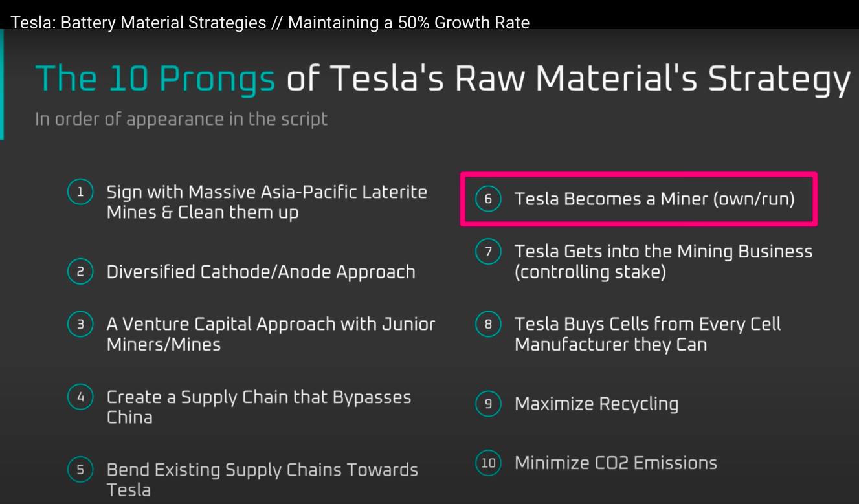
Task: Click the number 7 circle icon
Action: pyautogui.click(x=488, y=251)
